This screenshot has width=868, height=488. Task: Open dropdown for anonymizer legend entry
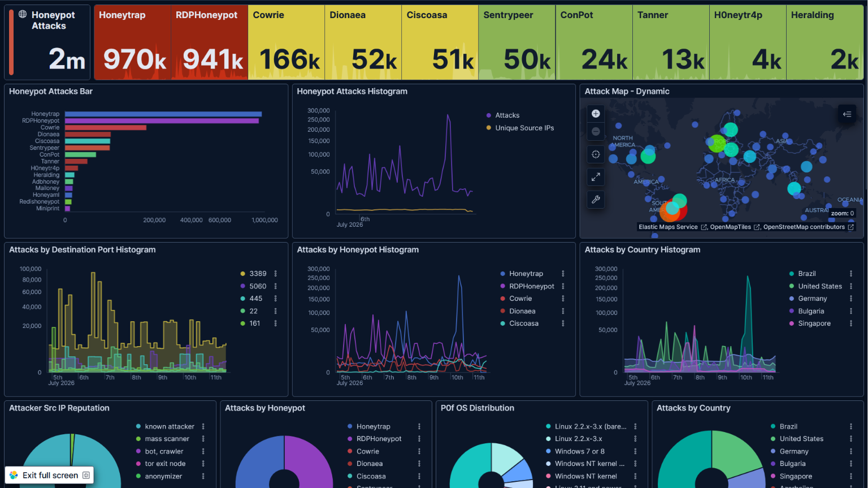(203, 476)
